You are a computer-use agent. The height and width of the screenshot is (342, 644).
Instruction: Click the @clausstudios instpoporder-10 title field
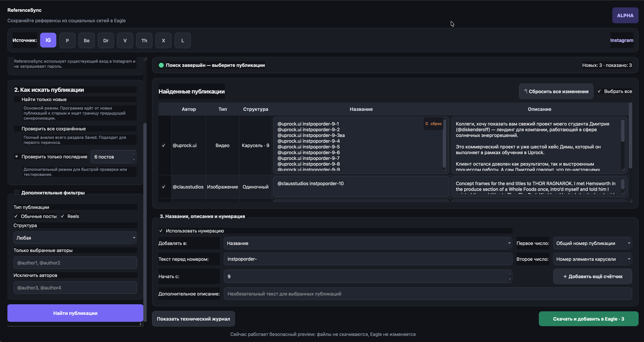[x=361, y=187]
